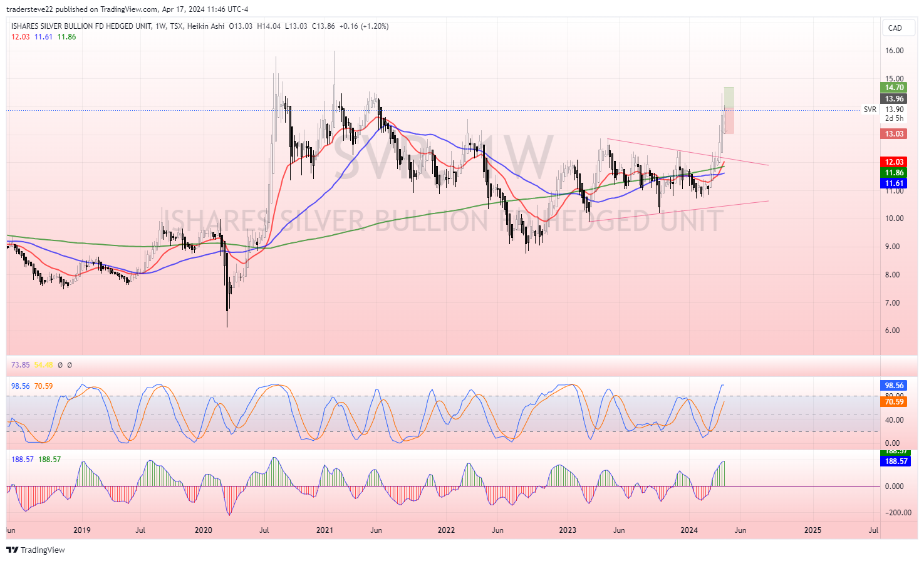Click the green 11.86 value in chart legend
The image size is (924, 561).
click(x=66, y=37)
